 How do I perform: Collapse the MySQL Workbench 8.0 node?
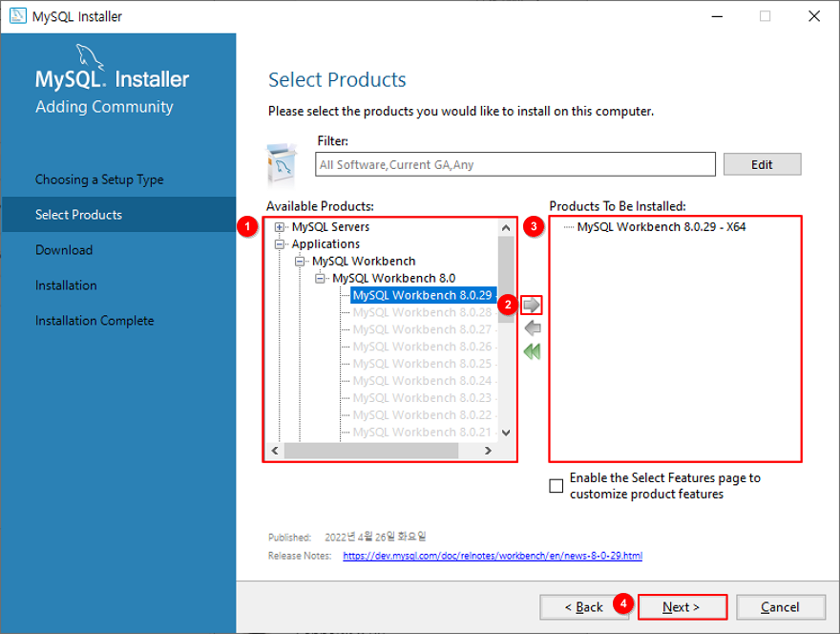coord(320,278)
